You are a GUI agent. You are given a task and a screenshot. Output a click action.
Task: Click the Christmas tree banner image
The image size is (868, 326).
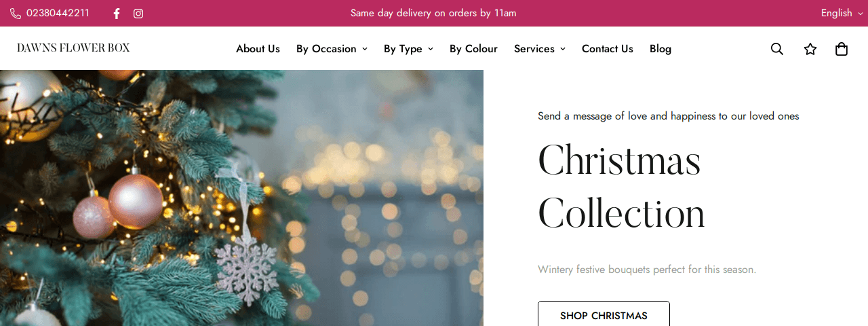pyautogui.click(x=241, y=198)
